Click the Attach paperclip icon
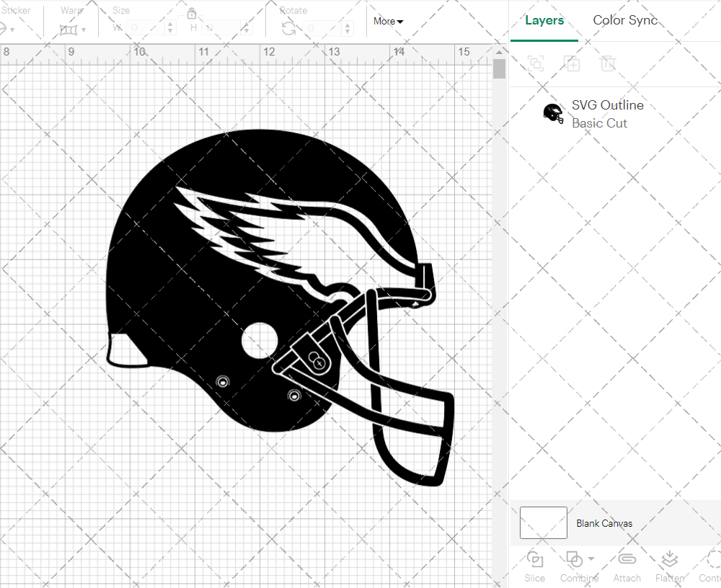This screenshot has width=721, height=588. coord(627,560)
